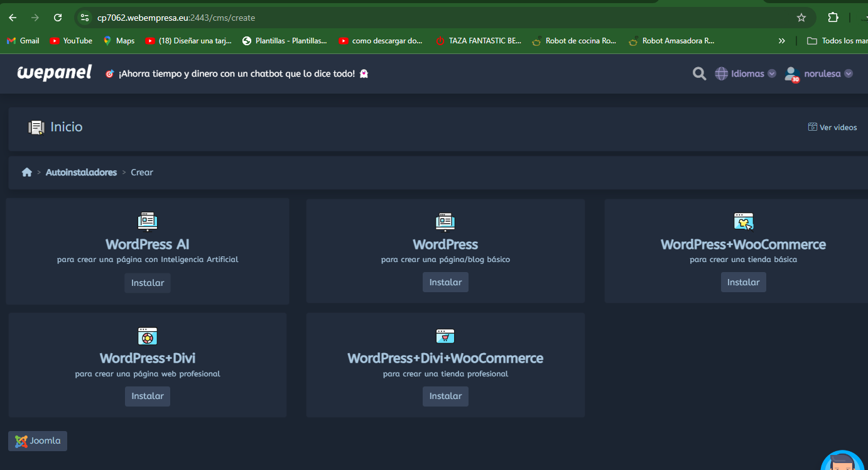Image resolution: width=868 pixels, height=470 pixels.
Task: Click Instalar under WordPress+Divi
Action: click(148, 396)
